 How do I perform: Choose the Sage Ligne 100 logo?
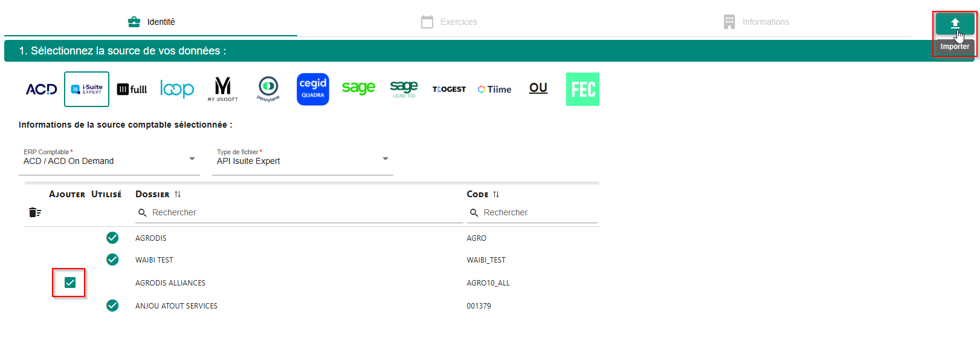pos(404,89)
